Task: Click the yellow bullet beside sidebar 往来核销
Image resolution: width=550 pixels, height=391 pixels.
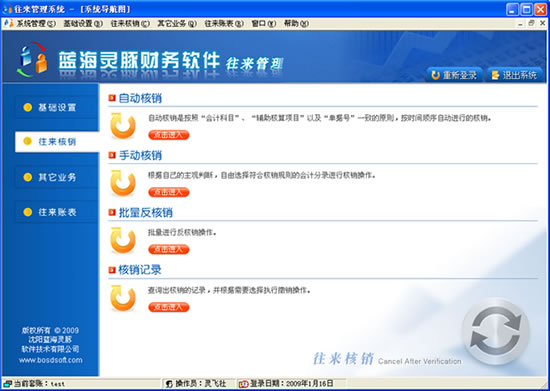Action: (28, 141)
